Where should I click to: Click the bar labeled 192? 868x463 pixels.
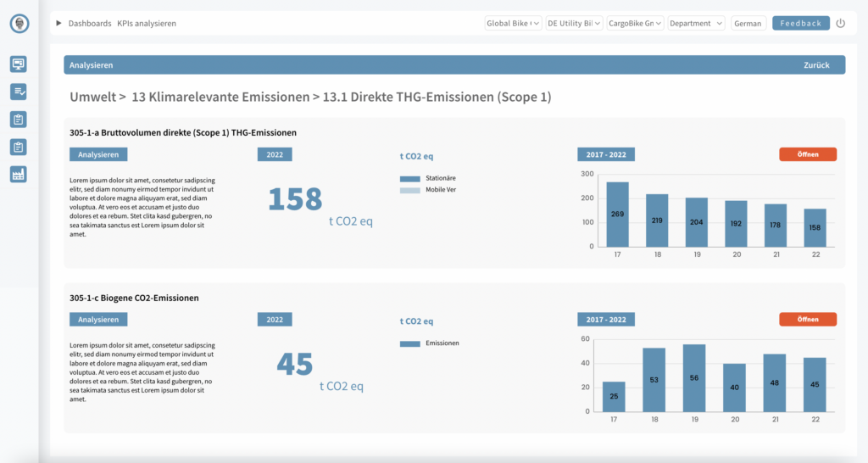coord(736,224)
